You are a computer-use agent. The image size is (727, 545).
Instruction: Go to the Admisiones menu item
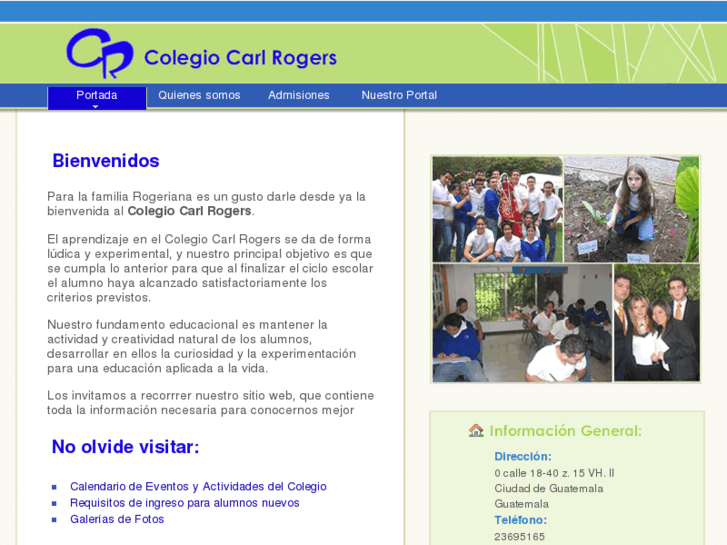[x=299, y=95]
